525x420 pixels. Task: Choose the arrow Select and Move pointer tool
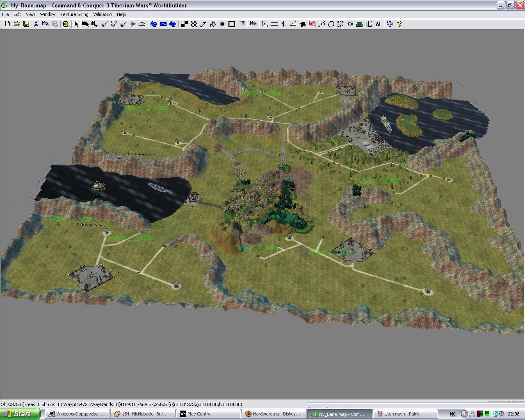(76, 24)
